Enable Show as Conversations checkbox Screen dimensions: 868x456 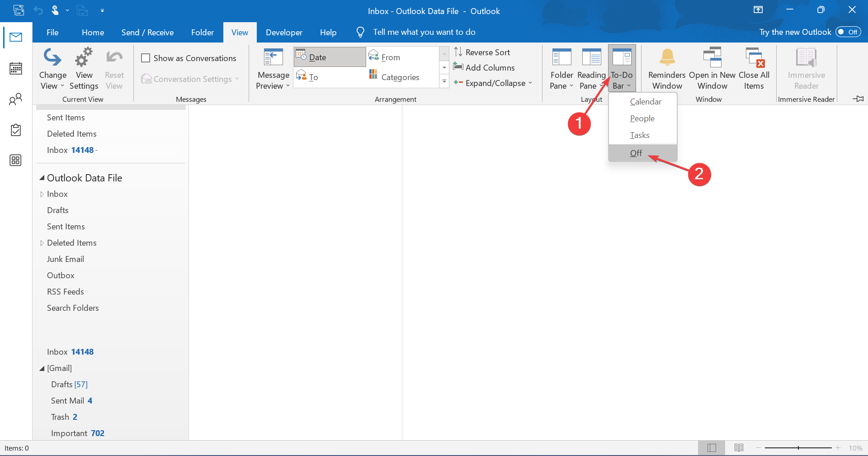point(146,58)
